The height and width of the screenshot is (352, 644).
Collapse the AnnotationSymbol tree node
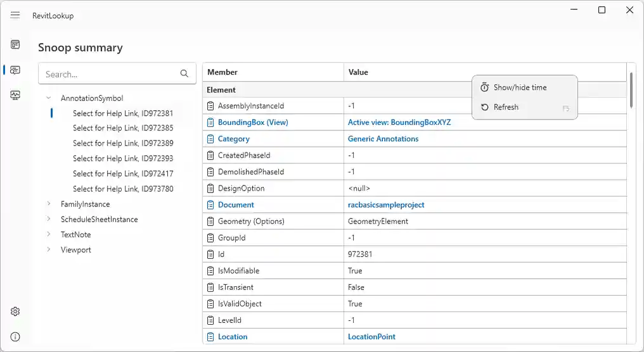pos(49,98)
